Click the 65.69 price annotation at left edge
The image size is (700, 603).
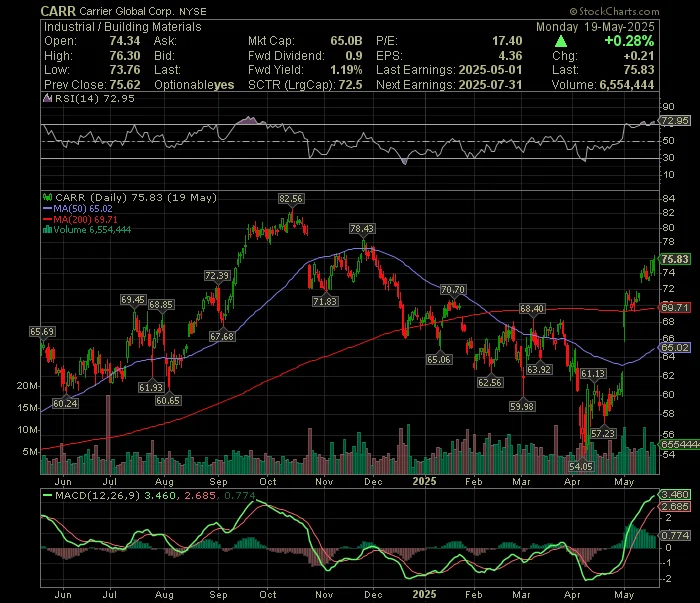(42, 331)
